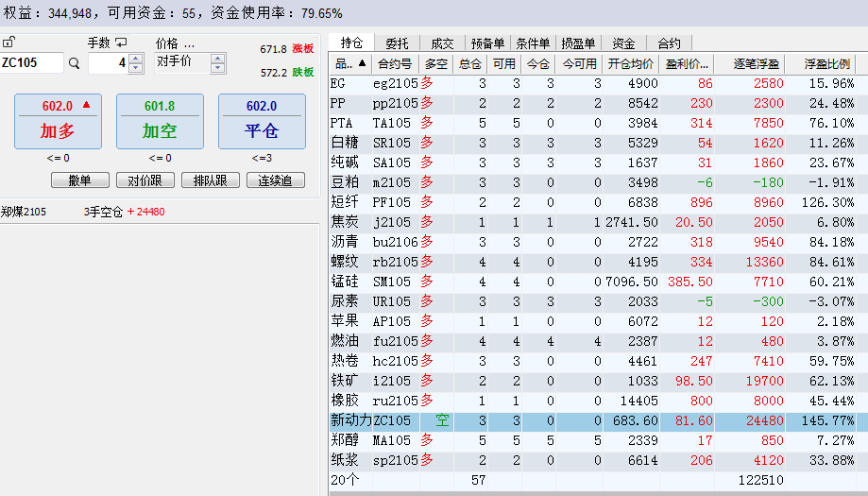This screenshot has height=496, width=868.
Task: Open the 条件单 conditional orders tab
Action: 533,43
